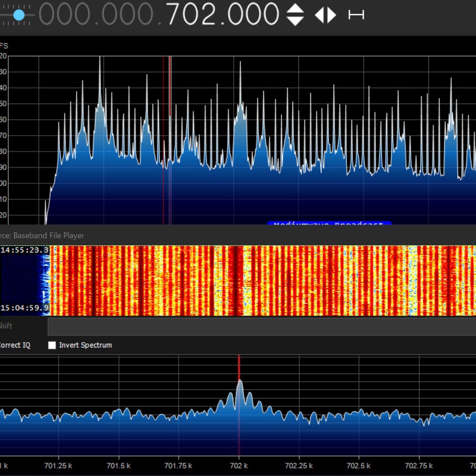Viewport: 476px width, 476px height.
Task: Click the Mediumwave Broadcast band label
Action: (x=329, y=223)
